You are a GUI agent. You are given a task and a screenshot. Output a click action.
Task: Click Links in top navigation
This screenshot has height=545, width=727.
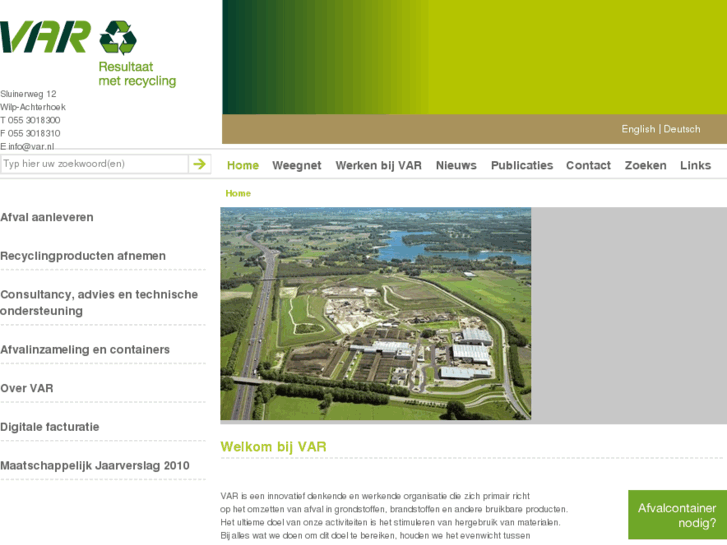tap(695, 166)
